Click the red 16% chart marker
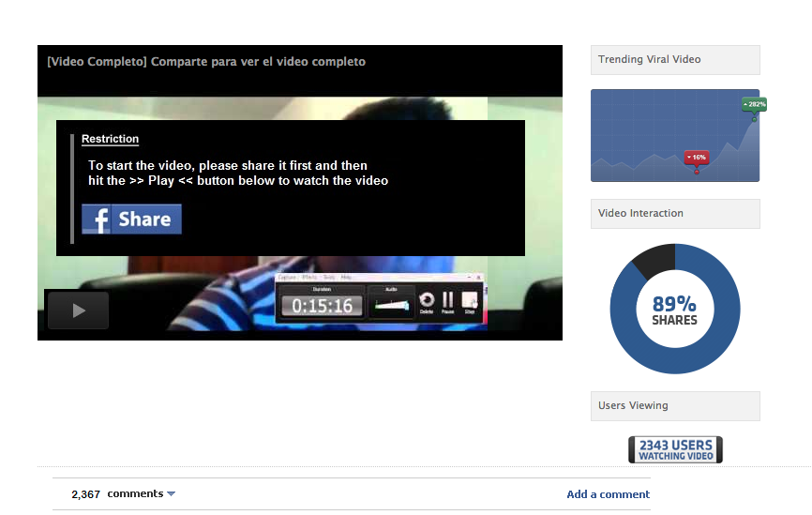 [697, 158]
